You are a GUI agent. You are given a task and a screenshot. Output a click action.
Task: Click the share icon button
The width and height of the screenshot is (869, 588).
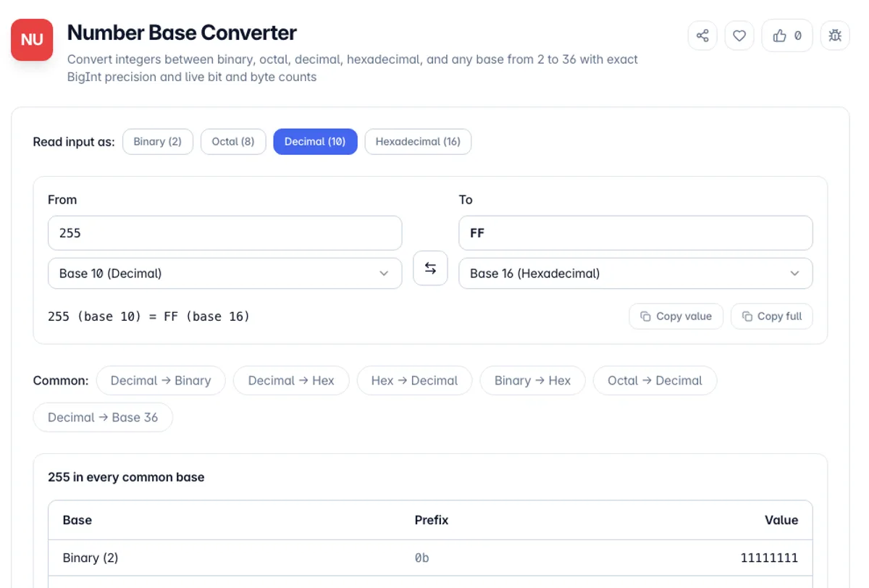pyautogui.click(x=702, y=35)
